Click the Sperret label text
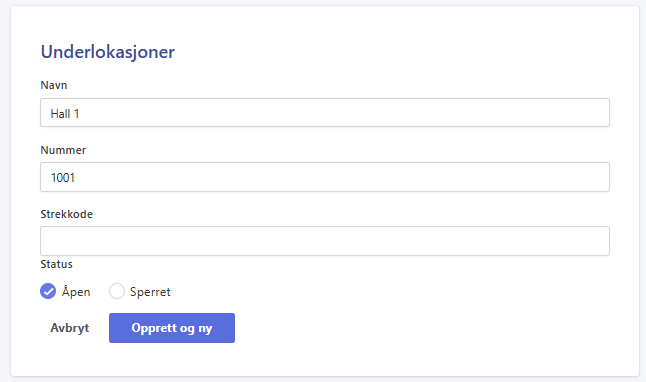The width and height of the screenshot is (646, 382). 150,292
